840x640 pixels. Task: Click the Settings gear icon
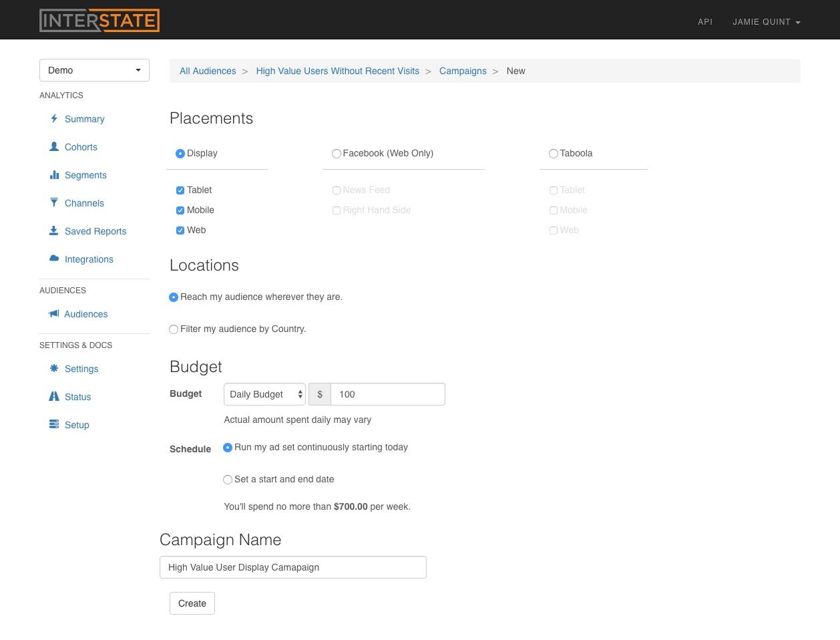click(54, 368)
